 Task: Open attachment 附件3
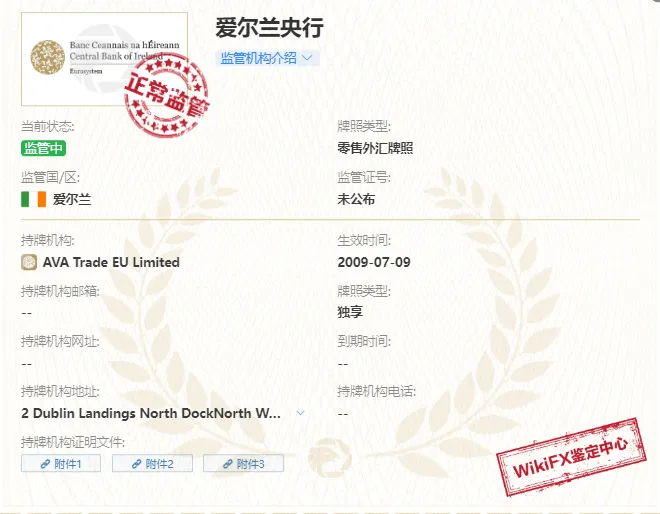pyautogui.click(x=243, y=463)
